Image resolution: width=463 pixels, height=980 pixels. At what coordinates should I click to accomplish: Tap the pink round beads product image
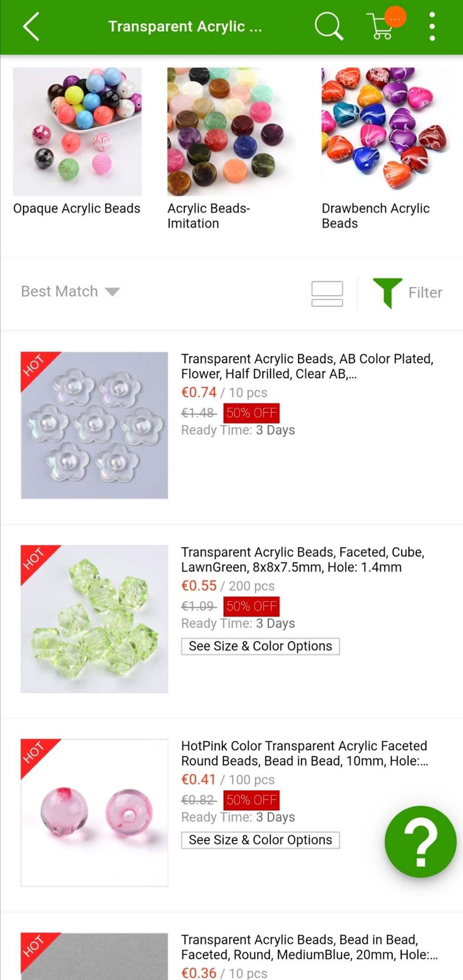[94, 813]
